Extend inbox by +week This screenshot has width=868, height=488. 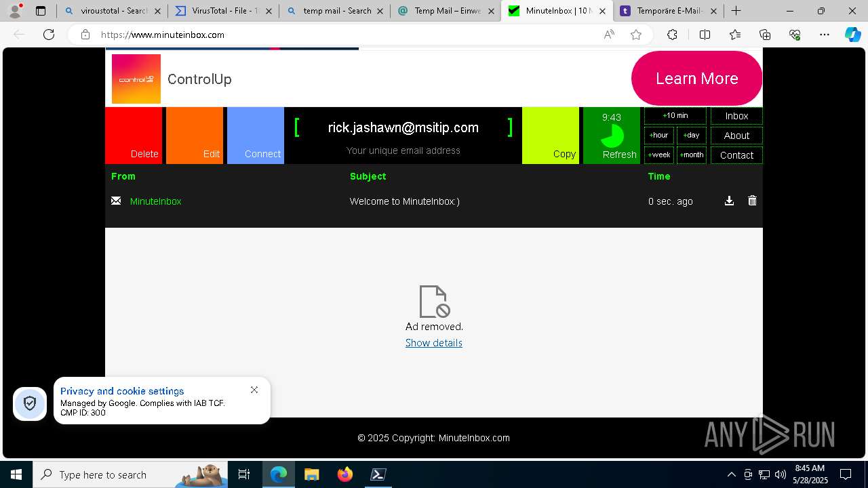pos(659,155)
